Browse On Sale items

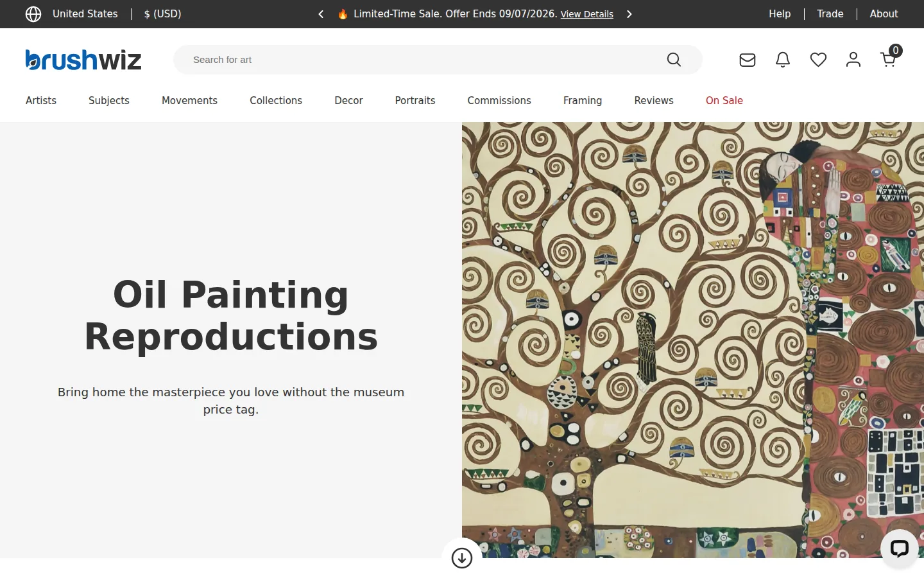tap(724, 101)
